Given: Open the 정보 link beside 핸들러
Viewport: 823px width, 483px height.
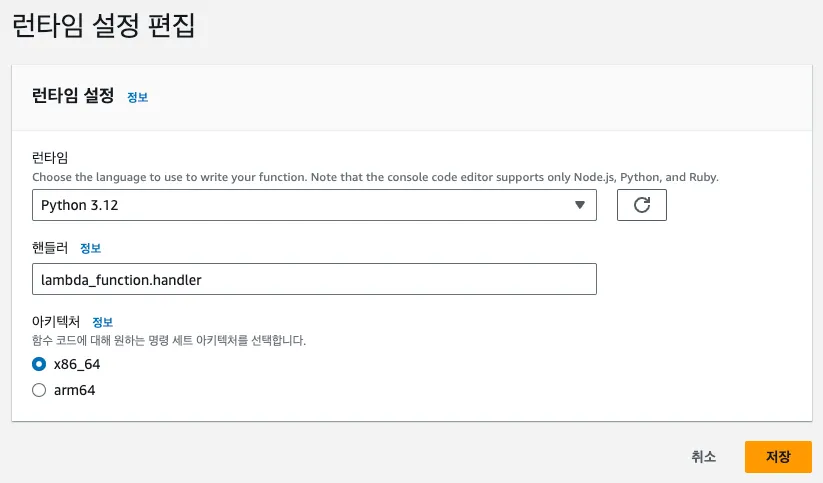Looking at the screenshot, I should pos(90,248).
